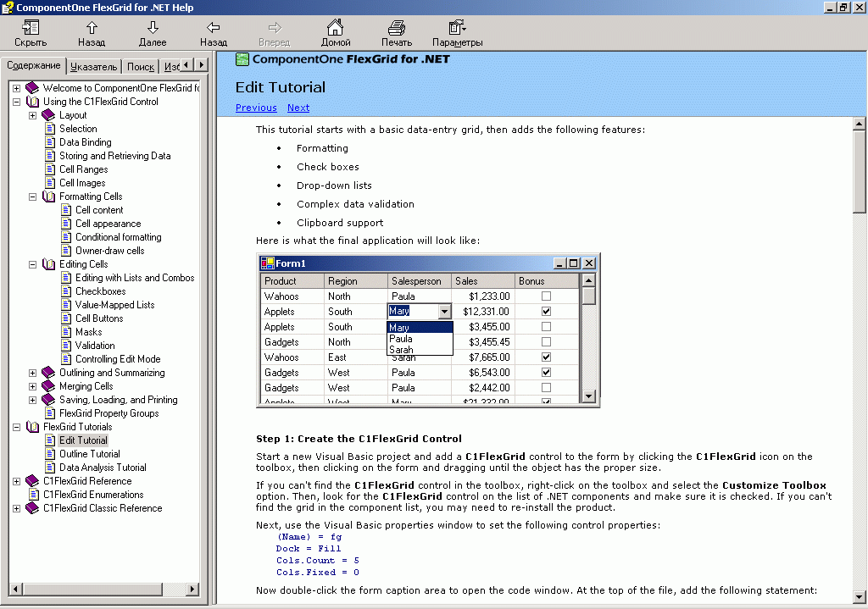Click the Далее down-arrow toolbar icon
Screen dimensions: 868x609
pyautogui.click(x=153, y=27)
